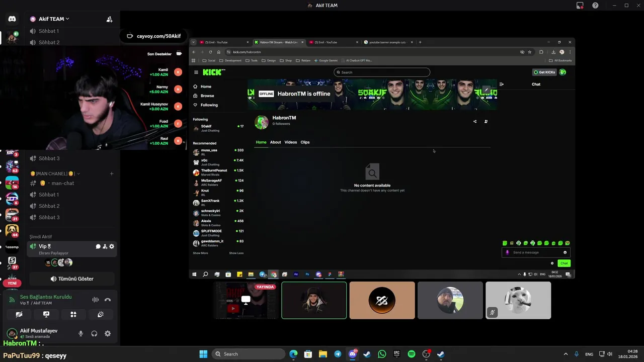
Task: Go to Browse in Kick sidebar
Action: (x=207, y=96)
